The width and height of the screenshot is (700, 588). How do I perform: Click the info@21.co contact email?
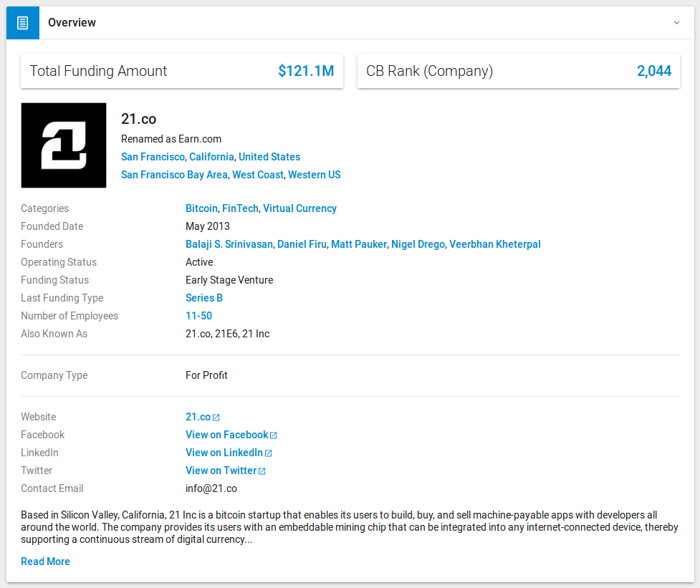tap(211, 488)
